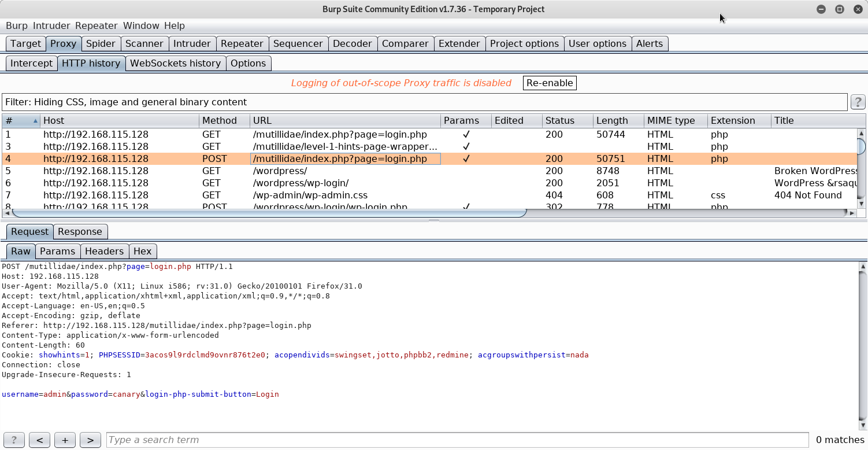The height and width of the screenshot is (450, 868).
Task: Open search options plus button
Action: pyautogui.click(x=65, y=440)
